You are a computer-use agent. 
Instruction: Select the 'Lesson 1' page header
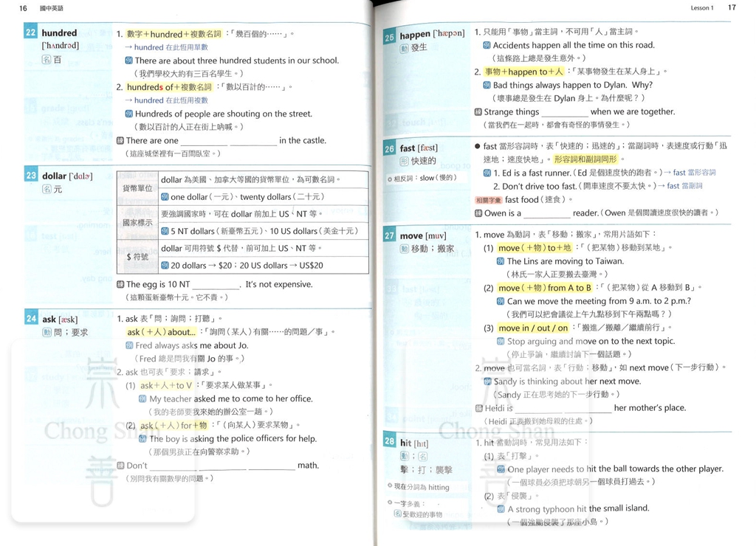[702, 7]
